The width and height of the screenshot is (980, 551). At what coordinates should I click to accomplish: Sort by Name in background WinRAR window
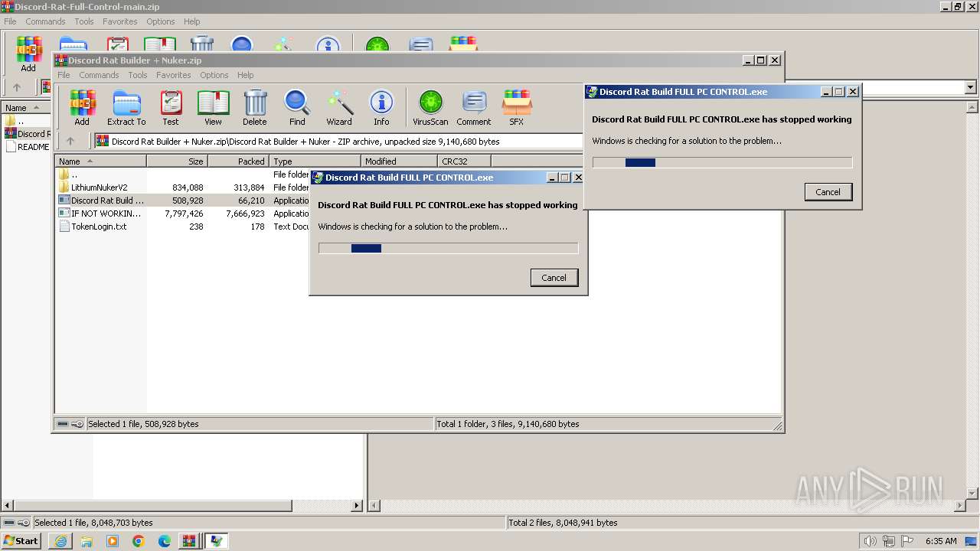coord(25,108)
